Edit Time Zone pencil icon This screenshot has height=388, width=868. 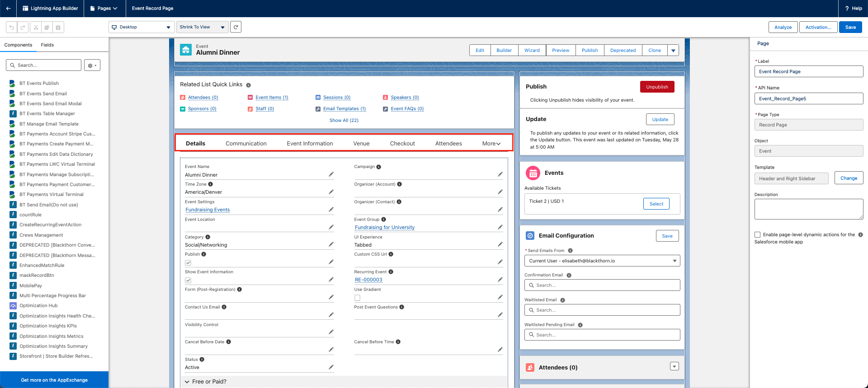(x=331, y=192)
